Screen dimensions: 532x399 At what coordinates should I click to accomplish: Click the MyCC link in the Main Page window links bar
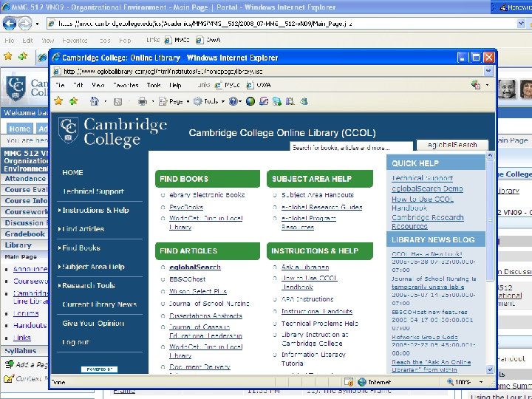coord(177,40)
